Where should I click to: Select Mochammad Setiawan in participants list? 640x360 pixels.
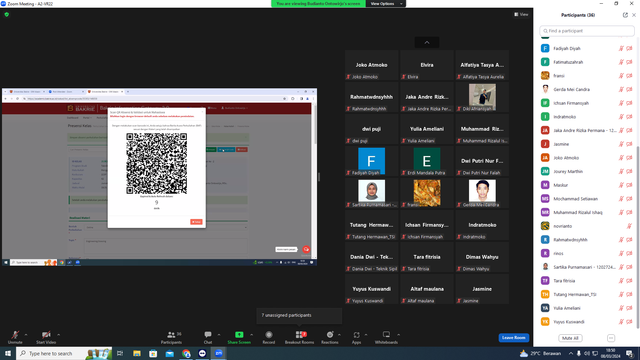[587, 199]
